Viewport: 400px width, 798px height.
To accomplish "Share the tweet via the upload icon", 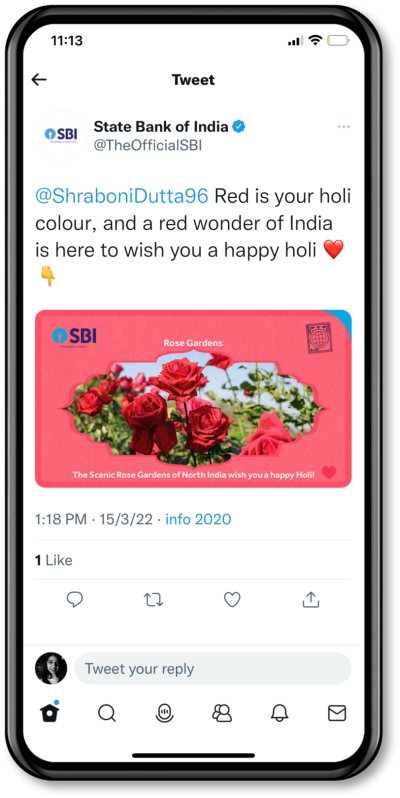I will pos(310,600).
